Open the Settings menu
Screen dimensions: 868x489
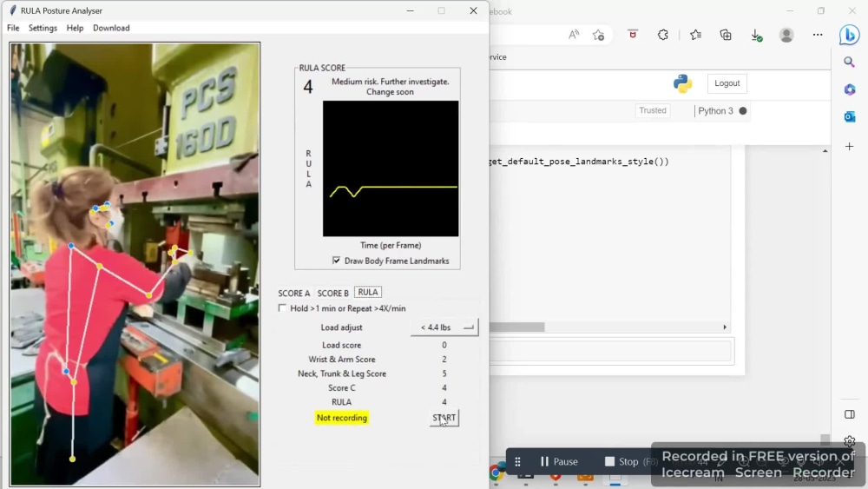[43, 28]
